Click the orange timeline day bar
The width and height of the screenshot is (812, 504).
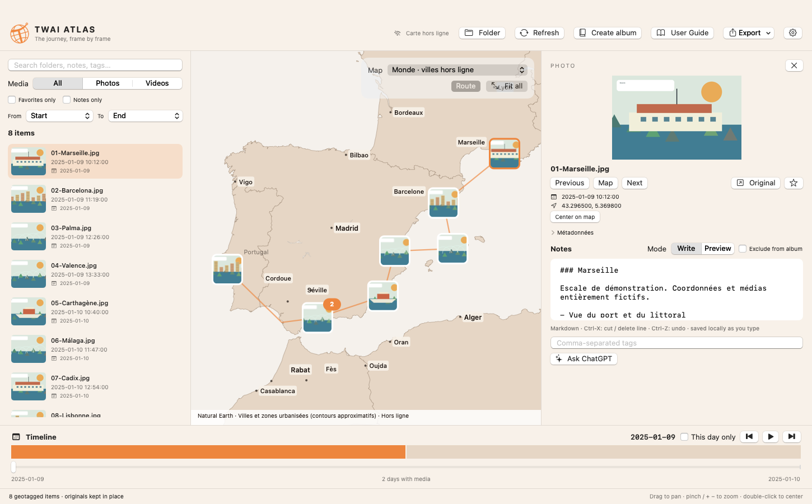(x=208, y=452)
